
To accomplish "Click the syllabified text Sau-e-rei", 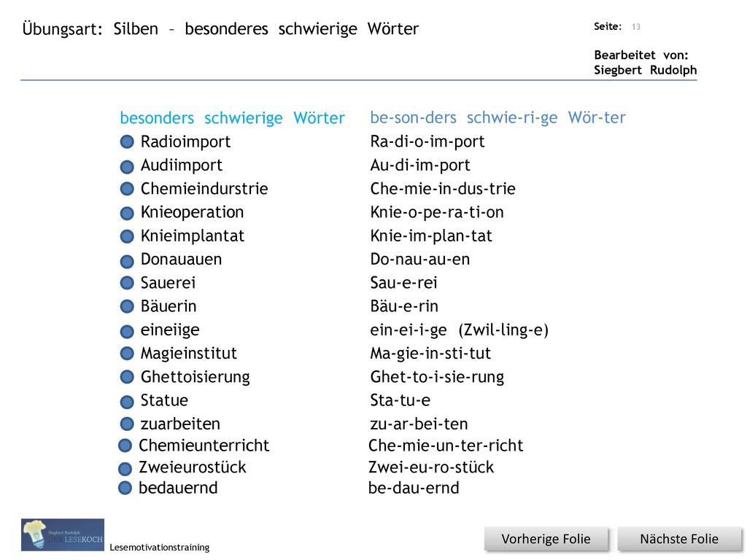I will click(403, 283).
